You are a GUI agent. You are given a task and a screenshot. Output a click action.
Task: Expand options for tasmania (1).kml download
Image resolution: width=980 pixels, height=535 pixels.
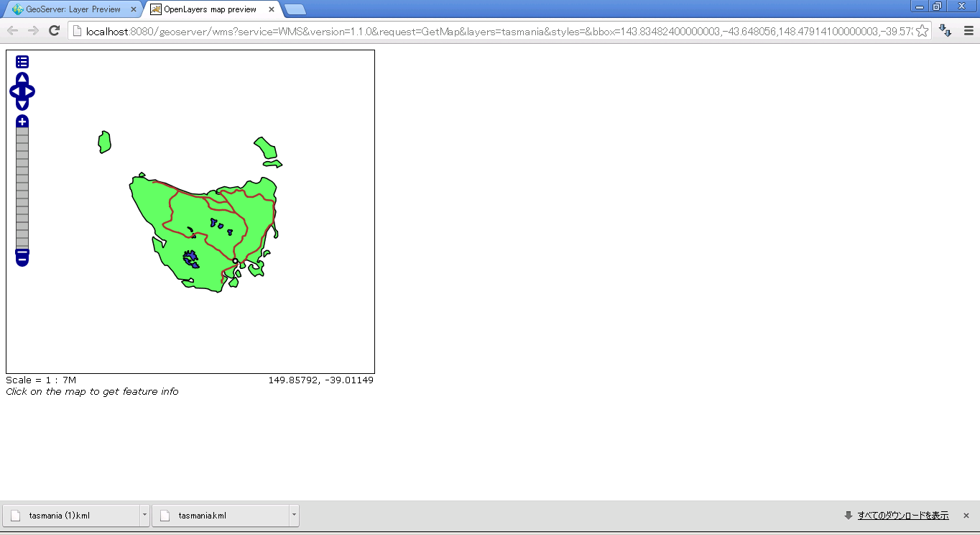(144, 516)
